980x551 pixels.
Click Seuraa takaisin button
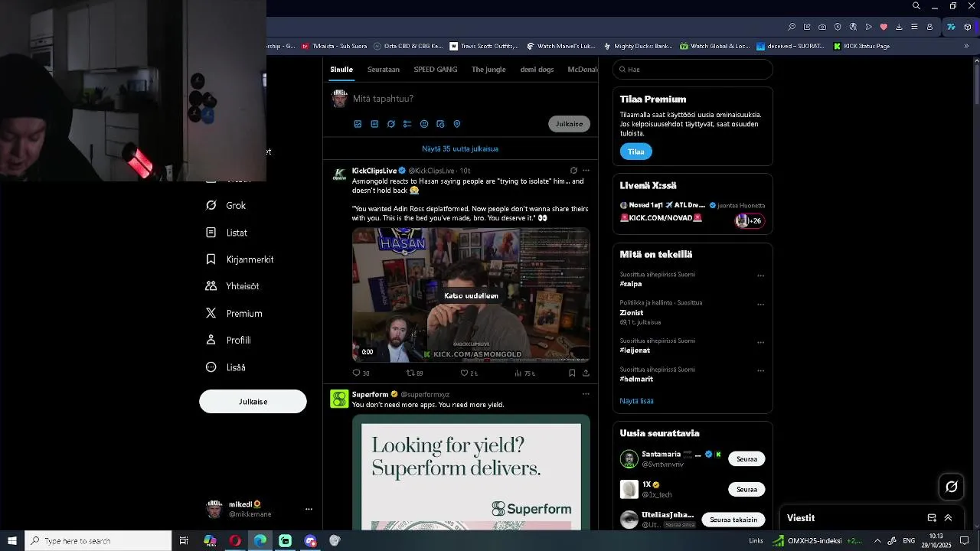(733, 520)
